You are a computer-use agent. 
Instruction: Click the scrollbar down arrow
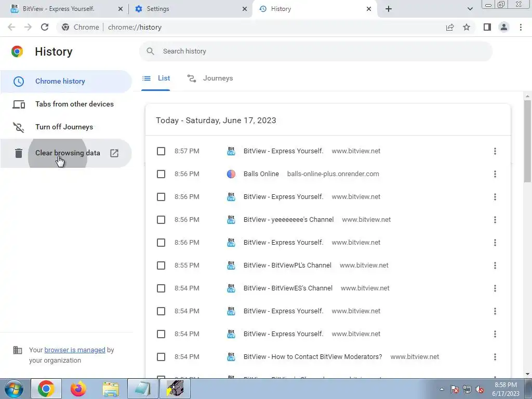[527, 374]
